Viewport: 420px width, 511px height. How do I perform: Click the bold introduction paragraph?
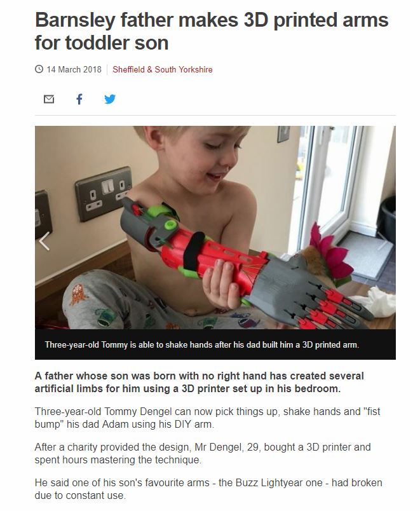pos(199,382)
